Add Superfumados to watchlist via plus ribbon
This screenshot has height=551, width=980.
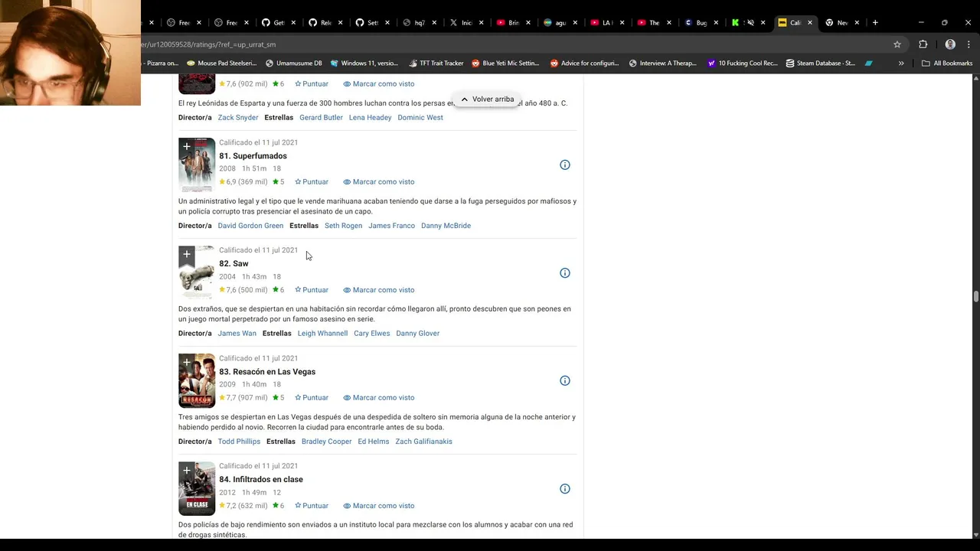[x=186, y=147]
